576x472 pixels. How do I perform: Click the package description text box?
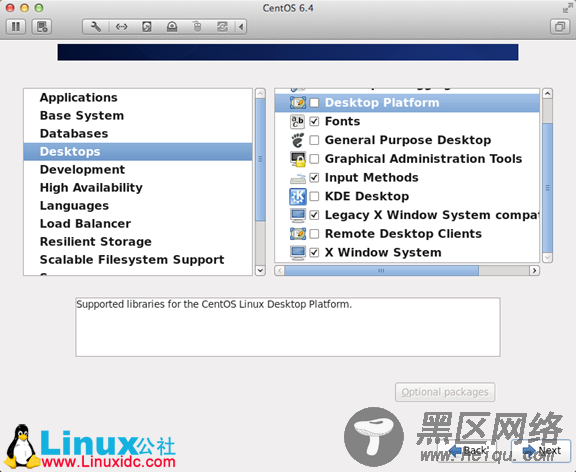[x=288, y=327]
